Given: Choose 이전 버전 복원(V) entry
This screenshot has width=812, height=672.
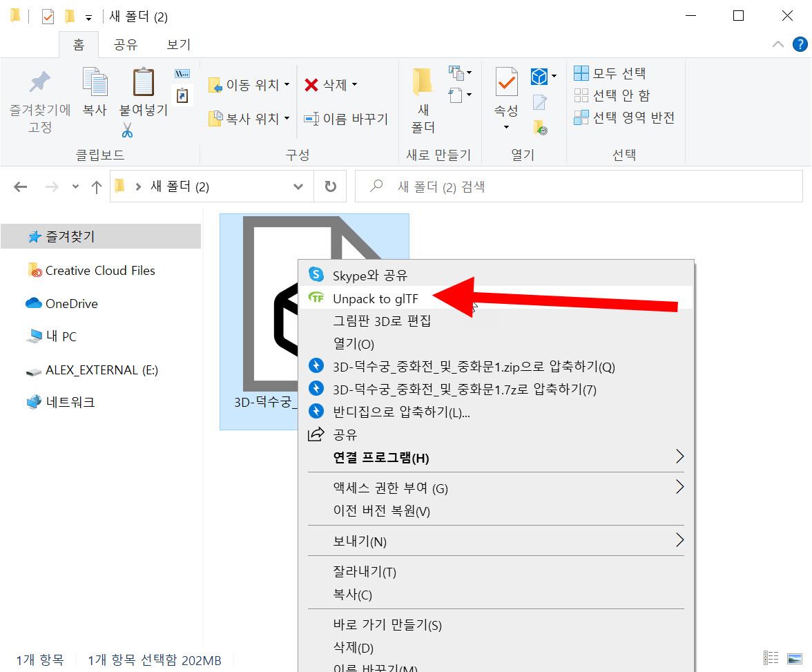Looking at the screenshot, I should pyautogui.click(x=496, y=510).
